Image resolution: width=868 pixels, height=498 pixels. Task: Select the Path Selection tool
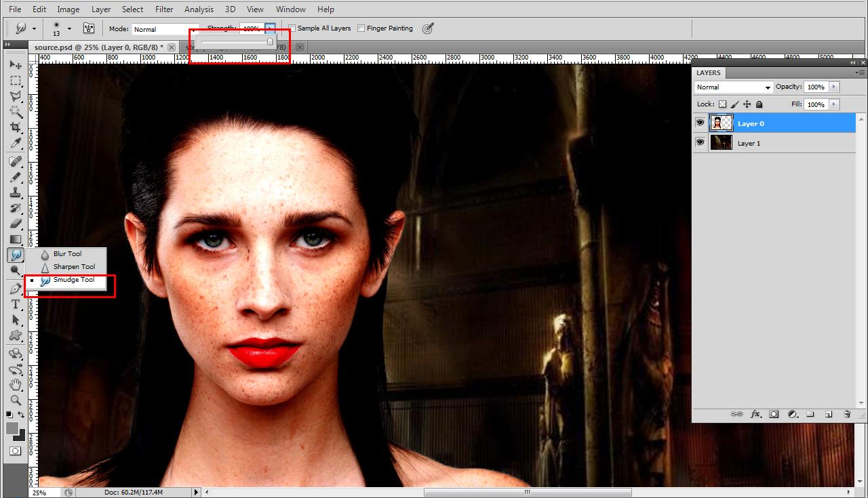tap(16, 320)
